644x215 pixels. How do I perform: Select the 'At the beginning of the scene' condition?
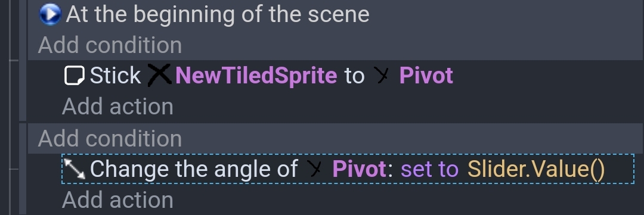[218, 14]
